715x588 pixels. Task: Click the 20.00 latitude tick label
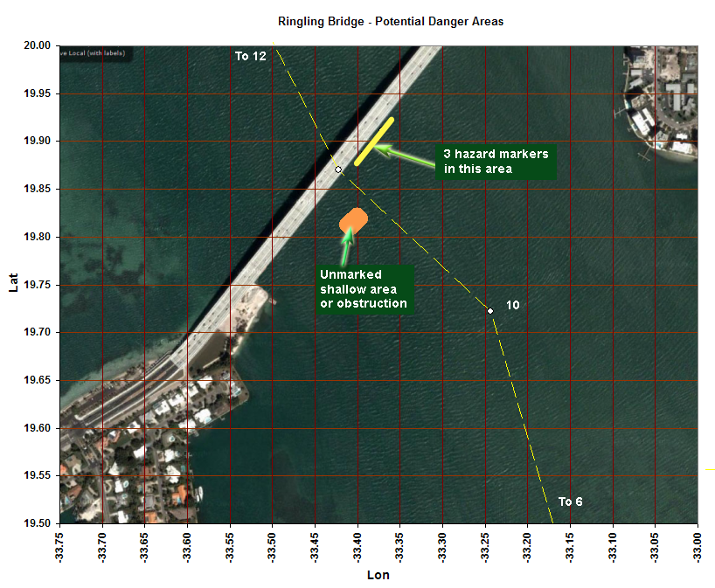(x=37, y=45)
